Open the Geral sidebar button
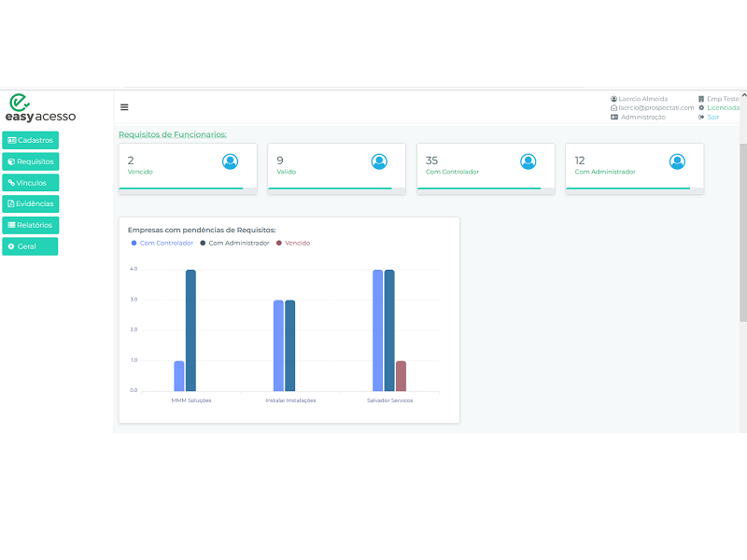The width and height of the screenshot is (747, 560). coord(30,246)
